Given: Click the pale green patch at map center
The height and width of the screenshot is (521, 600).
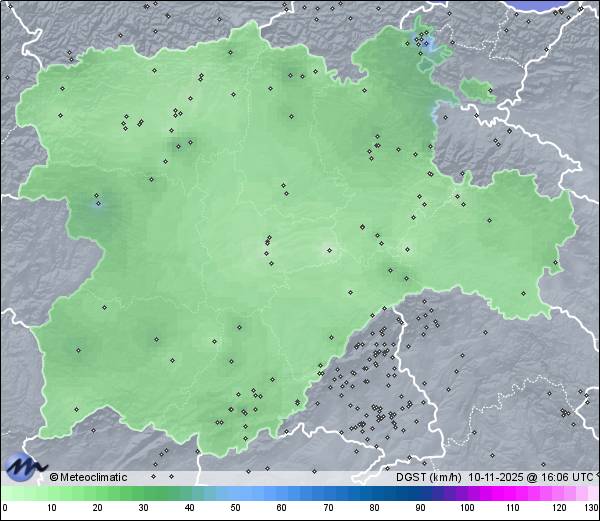Looking at the screenshot, I should [327, 250].
